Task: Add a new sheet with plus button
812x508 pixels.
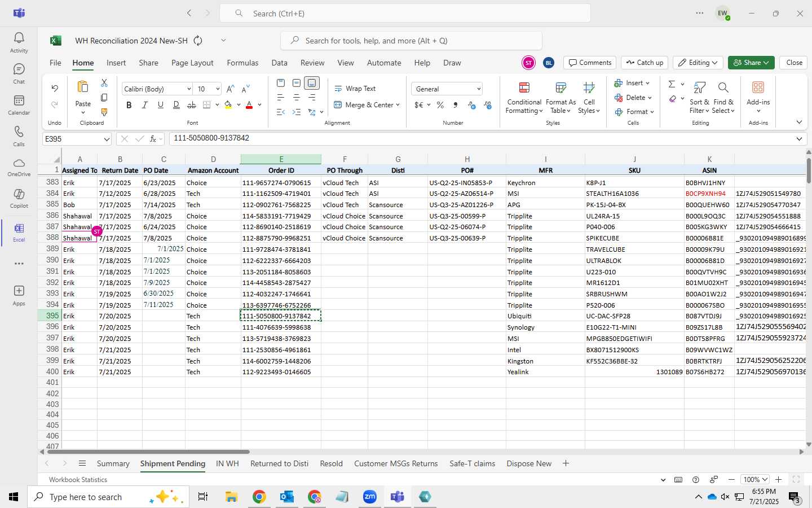Action: click(x=566, y=463)
